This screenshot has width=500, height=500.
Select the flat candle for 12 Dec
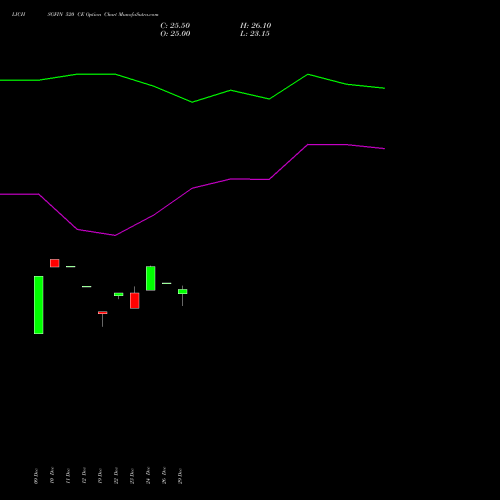87,286
